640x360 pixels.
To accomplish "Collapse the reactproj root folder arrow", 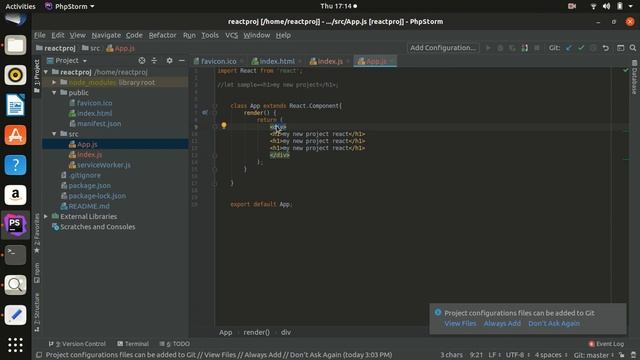I will [x=46, y=72].
